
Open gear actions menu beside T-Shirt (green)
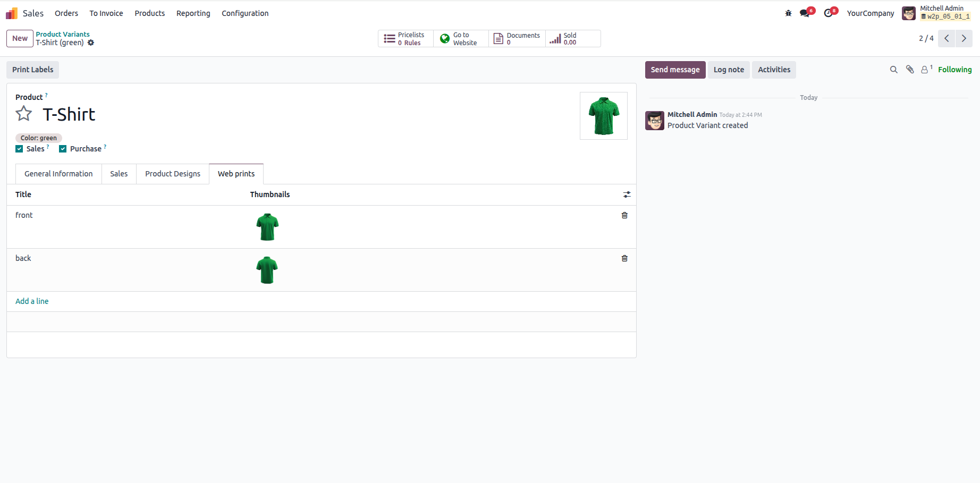tap(91, 43)
